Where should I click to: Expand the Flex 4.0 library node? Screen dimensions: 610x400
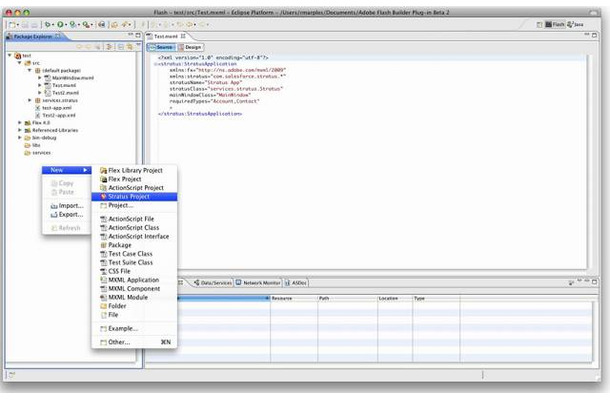tap(19, 123)
